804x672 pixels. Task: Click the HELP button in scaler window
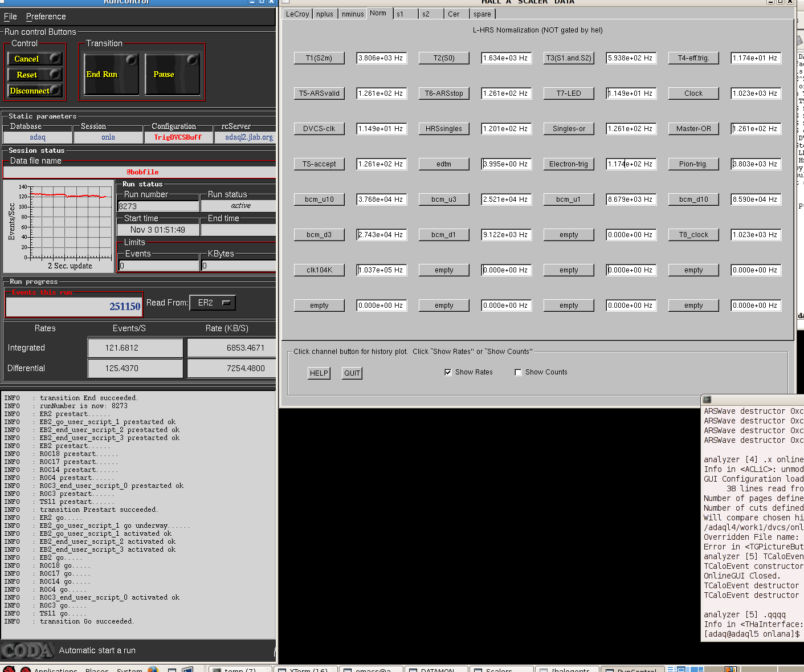pyautogui.click(x=319, y=373)
